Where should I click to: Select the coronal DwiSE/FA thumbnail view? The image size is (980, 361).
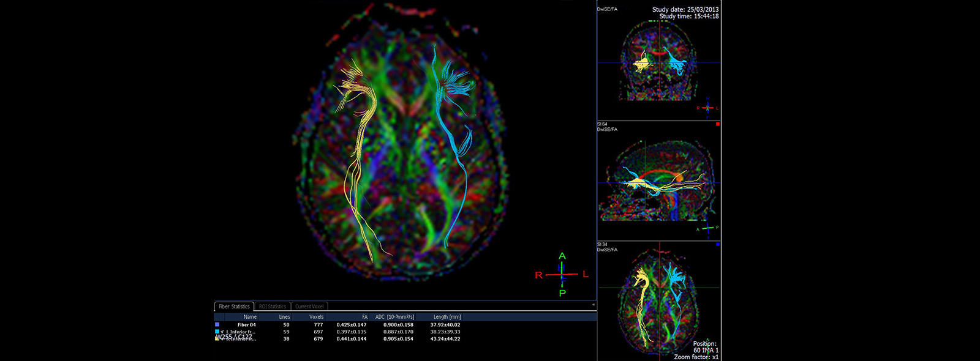(x=658, y=61)
